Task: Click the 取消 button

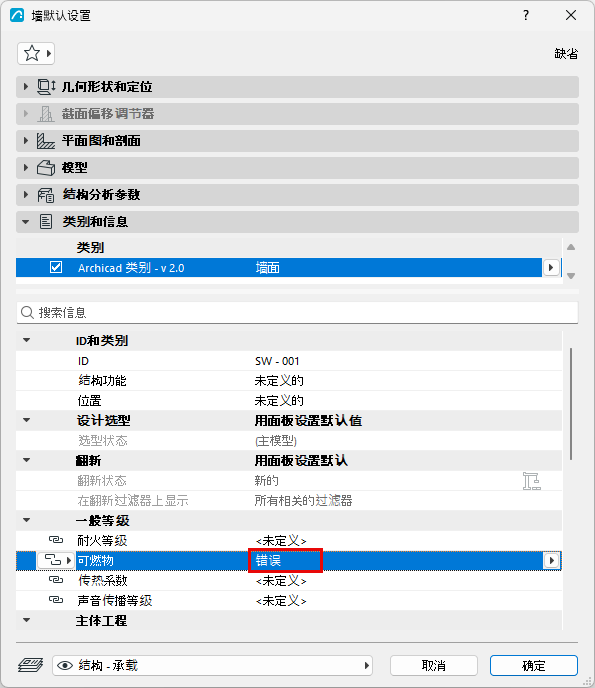Action: [434, 666]
